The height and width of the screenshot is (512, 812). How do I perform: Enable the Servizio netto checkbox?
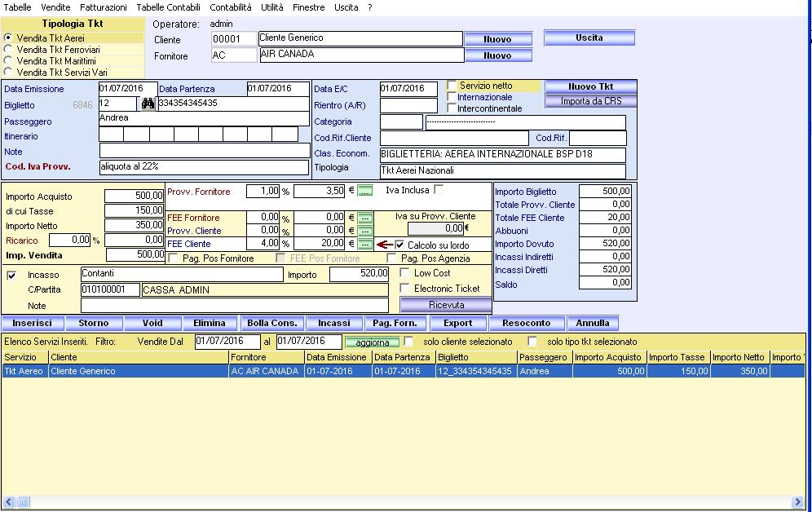point(452,86)
